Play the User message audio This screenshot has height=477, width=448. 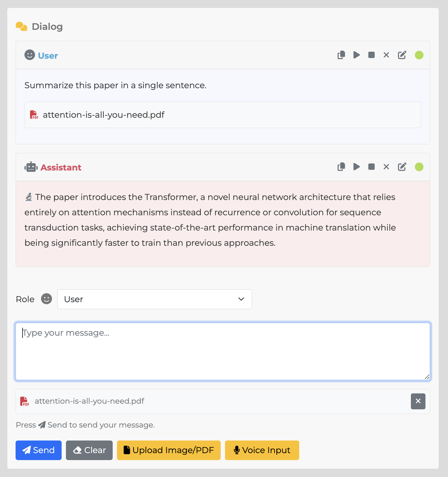[357, 55]
